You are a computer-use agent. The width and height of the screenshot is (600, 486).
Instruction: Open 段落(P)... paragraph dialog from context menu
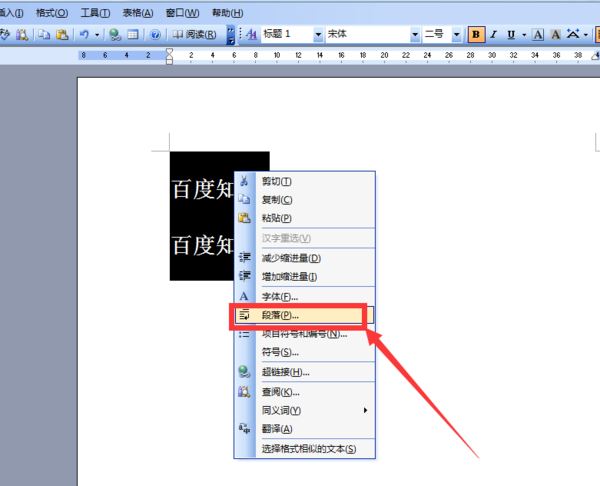(x=305, y=315)
